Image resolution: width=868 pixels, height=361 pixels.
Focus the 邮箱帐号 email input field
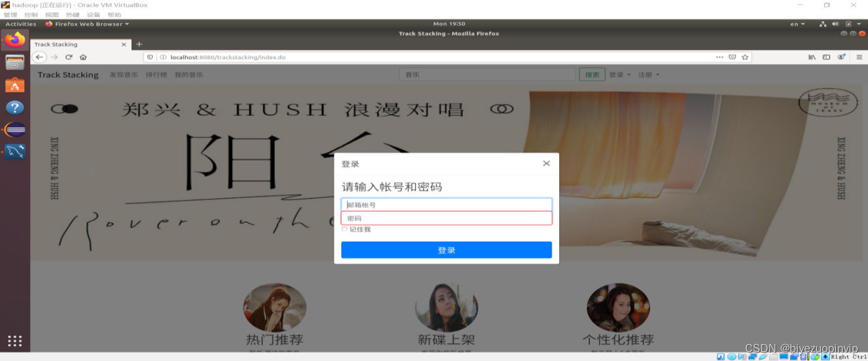coord(447,205)
